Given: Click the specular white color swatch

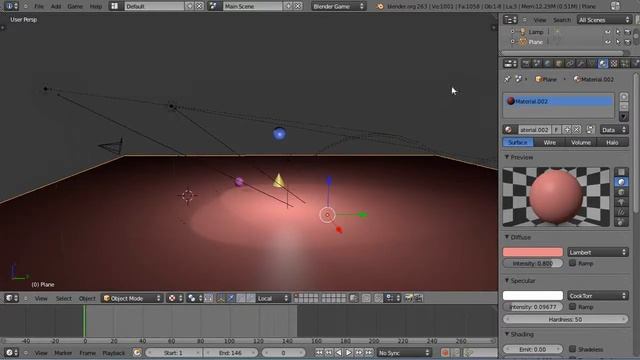Looking at the screenshot, I should click(533, 295).
